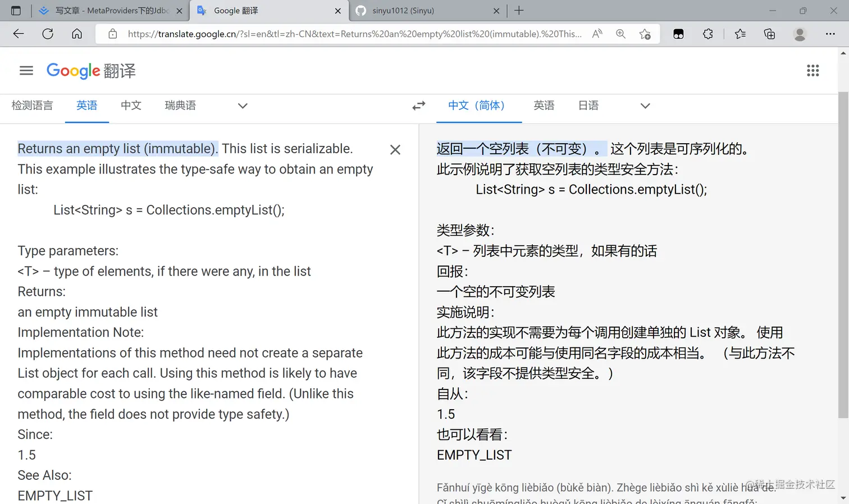Select 检测语言 as source language
The height and width of the screenshot is (504, 849).
point(32,106)
